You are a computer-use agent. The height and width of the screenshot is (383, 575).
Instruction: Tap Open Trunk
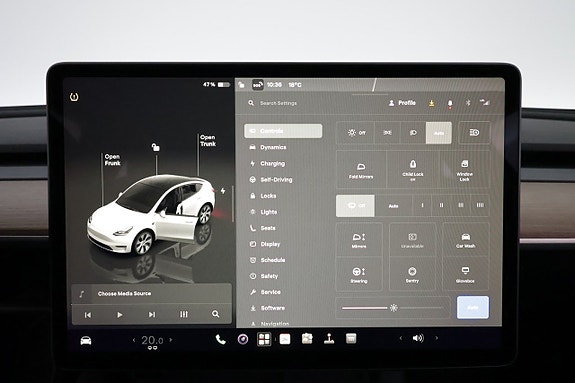point(208,141)
